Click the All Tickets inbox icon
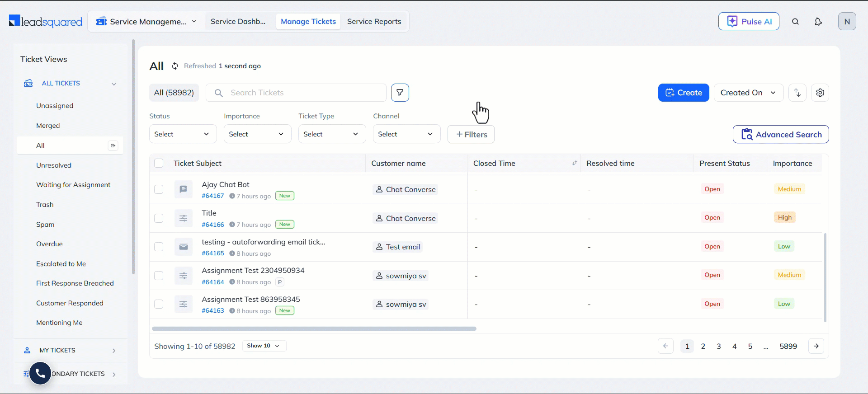 28,83
